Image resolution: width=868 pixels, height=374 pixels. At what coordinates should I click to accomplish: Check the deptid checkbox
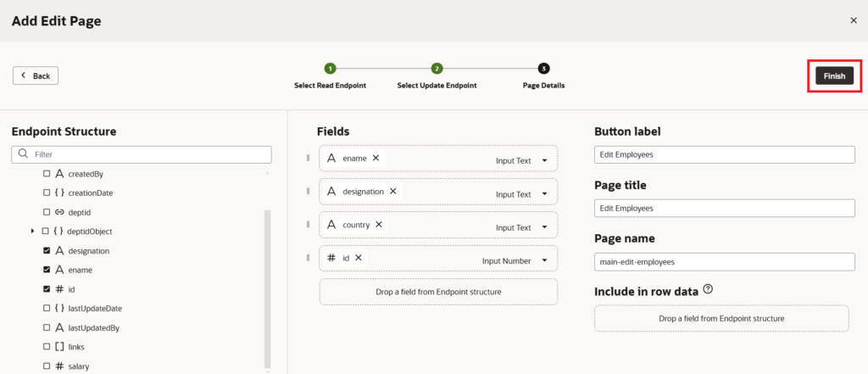click(x=47, y=212)
